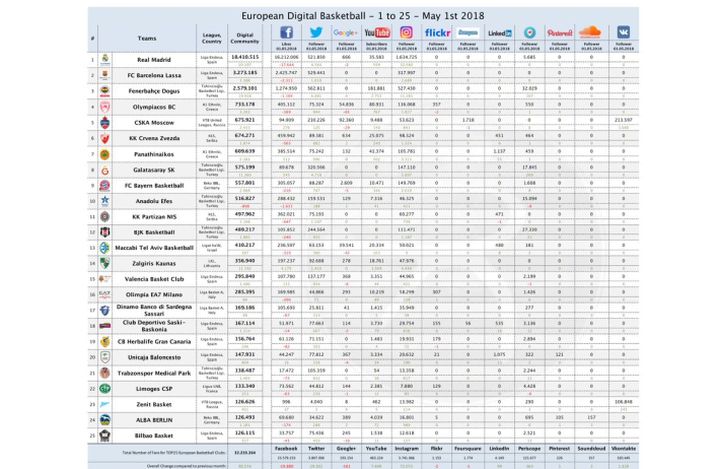
Task: Select the SoundCloud cloud icon
Action: click(591, 32)
